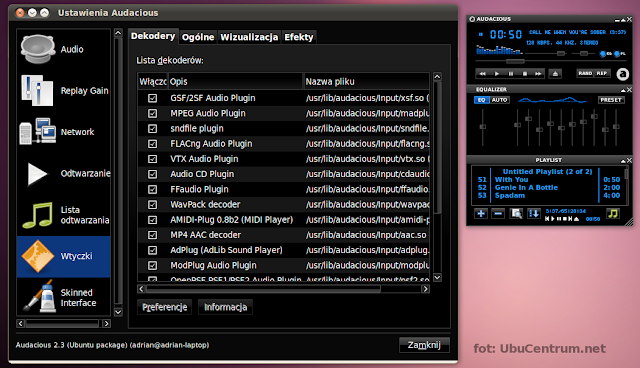Switch to the Dekodery tab

pos(153,36)
